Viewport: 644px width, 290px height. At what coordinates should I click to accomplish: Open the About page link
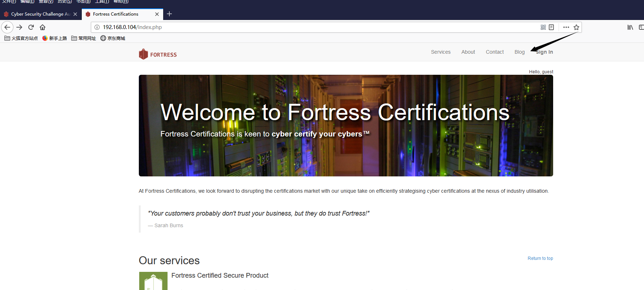click(468, 52)
